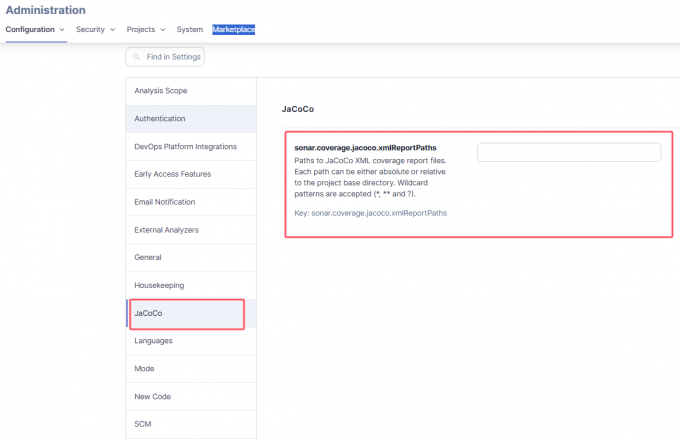Click the bold sonar.coverage.jacoco.xmlReportPaths title

[x=365, y=148]
